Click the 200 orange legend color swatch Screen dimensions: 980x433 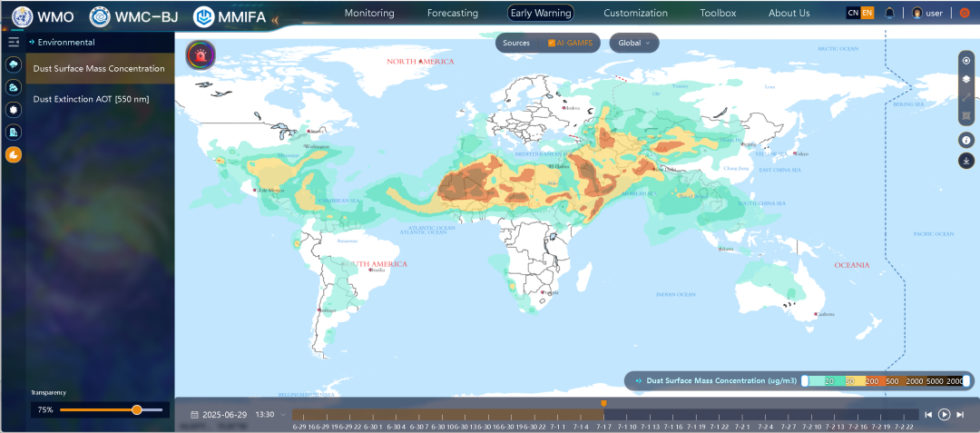click(875, 380)
